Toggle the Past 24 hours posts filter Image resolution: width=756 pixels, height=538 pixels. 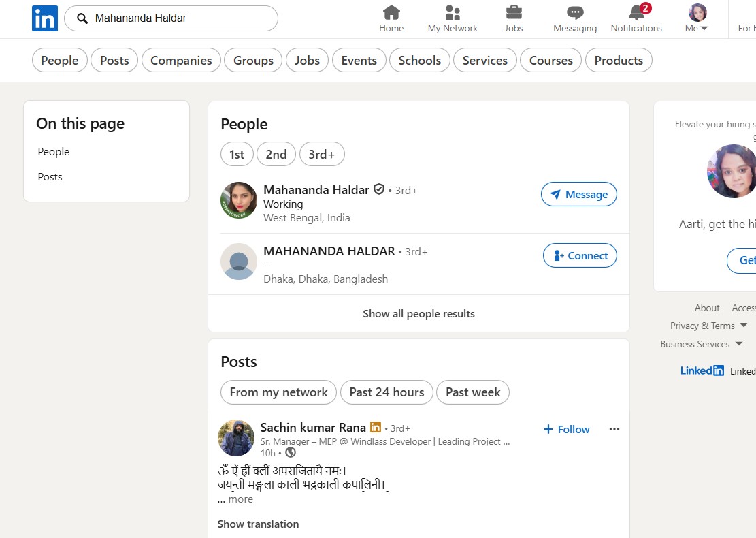387,392
